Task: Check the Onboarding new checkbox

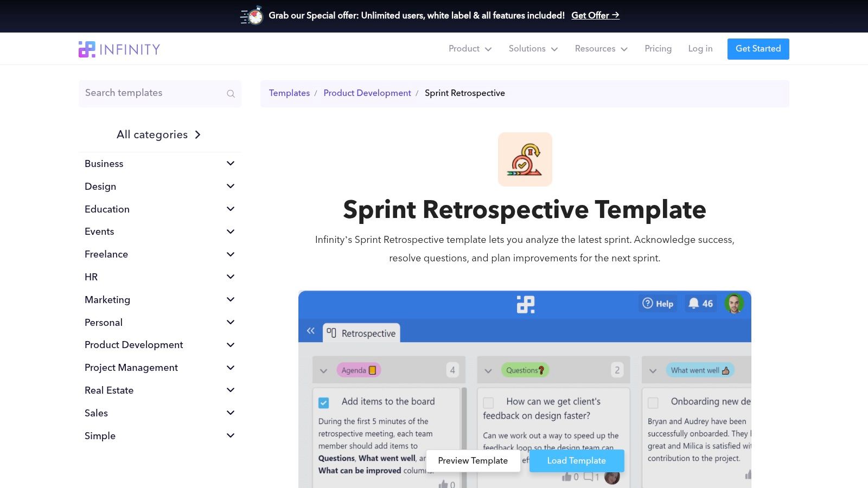Action: coord(653,403)
